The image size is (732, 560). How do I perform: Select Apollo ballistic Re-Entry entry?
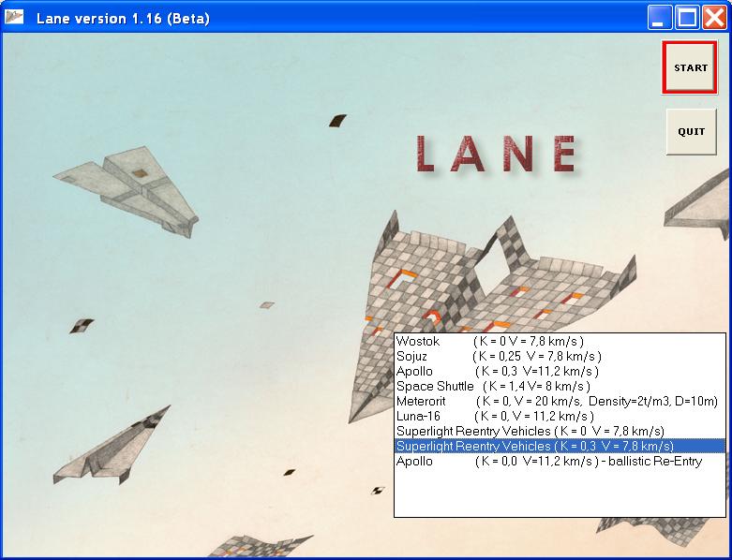coord(544,462)
